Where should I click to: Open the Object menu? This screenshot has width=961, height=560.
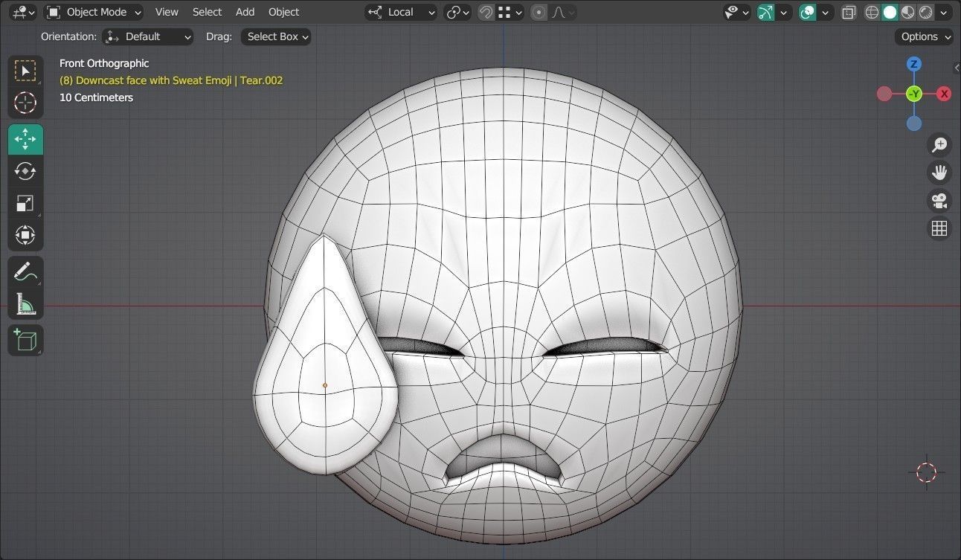[283, 12]
